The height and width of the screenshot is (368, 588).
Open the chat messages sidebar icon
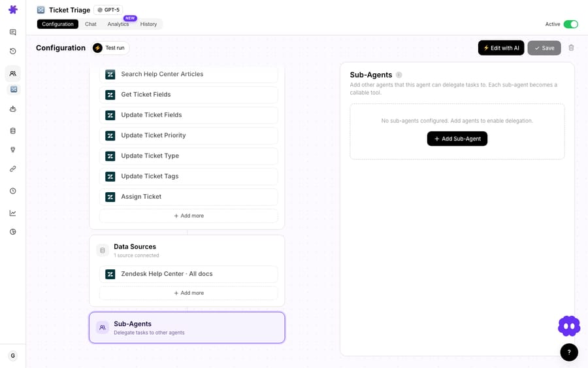(x=13, y=32)
